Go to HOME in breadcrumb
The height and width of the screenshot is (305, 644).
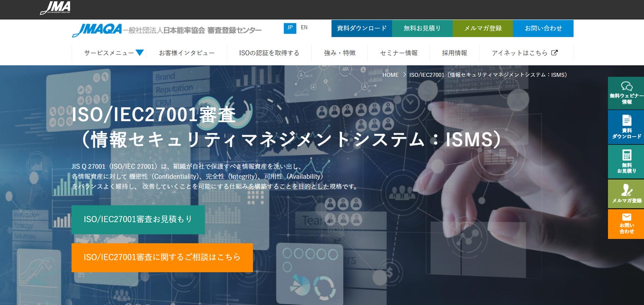[x=390, y=75]
